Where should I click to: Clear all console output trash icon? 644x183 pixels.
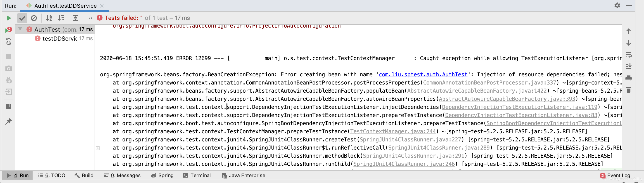click(629, 90)
